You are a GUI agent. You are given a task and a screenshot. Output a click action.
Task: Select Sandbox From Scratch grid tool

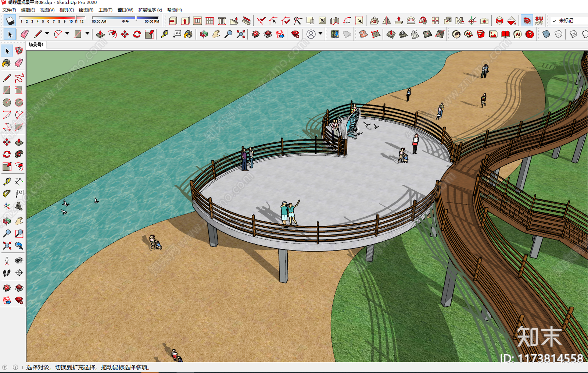[x=376, y=34]
